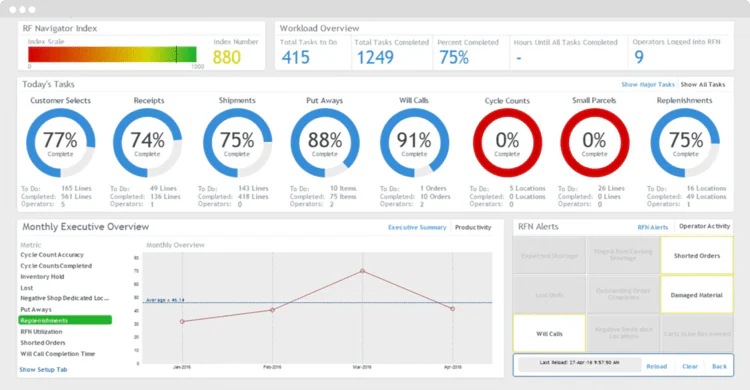
Task: Open the Show Setup Tab link
Action: [43, 369]
